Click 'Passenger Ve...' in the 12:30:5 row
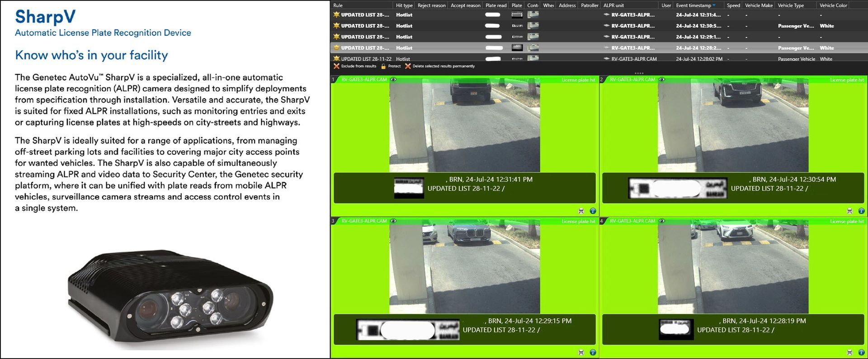The image size is (868, 359). (x=796, y=26)
